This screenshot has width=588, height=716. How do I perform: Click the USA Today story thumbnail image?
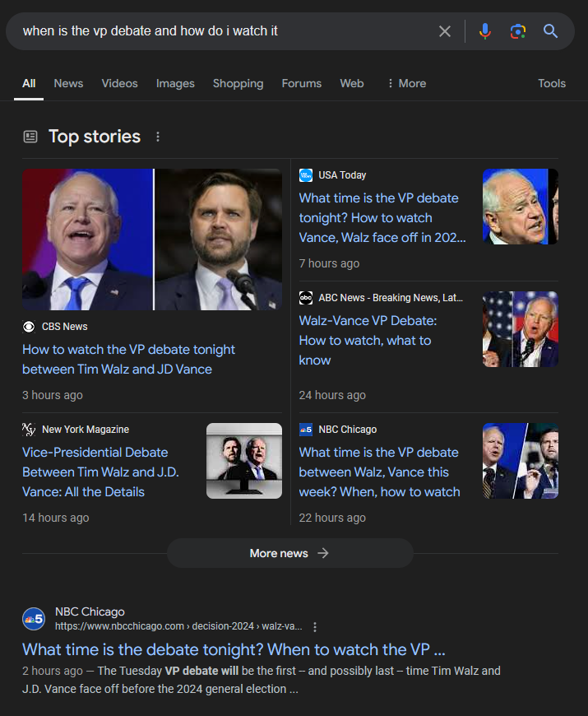pyautogui.click(x=521, y=207)
